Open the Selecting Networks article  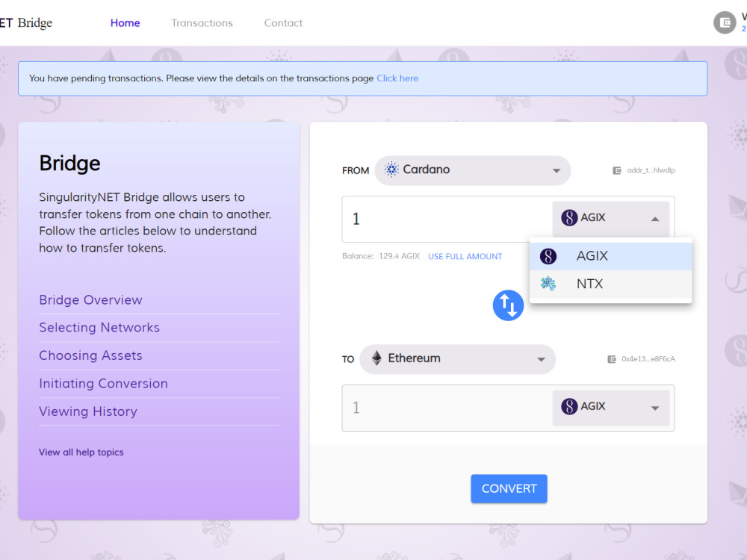pyautogui.click(x=99, y=328)
